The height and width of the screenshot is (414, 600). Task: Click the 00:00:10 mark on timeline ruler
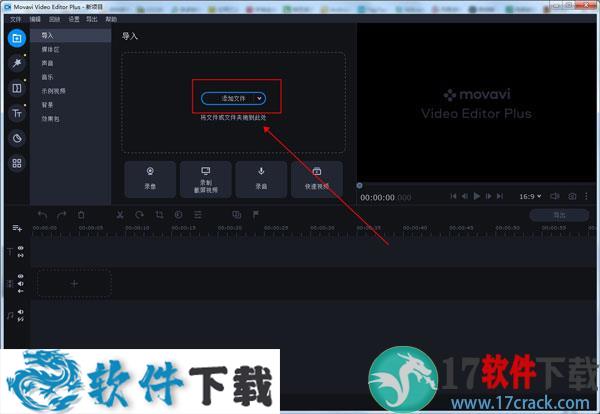(x=137, y=228)
